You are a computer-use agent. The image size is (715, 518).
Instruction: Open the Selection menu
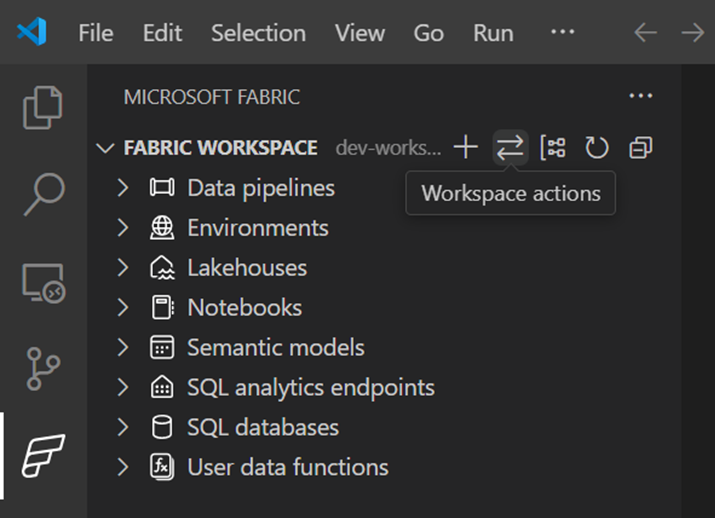259,33
